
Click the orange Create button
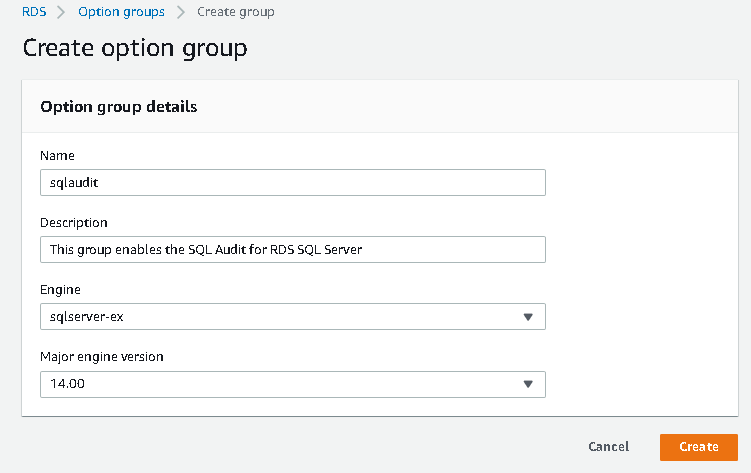698,446
